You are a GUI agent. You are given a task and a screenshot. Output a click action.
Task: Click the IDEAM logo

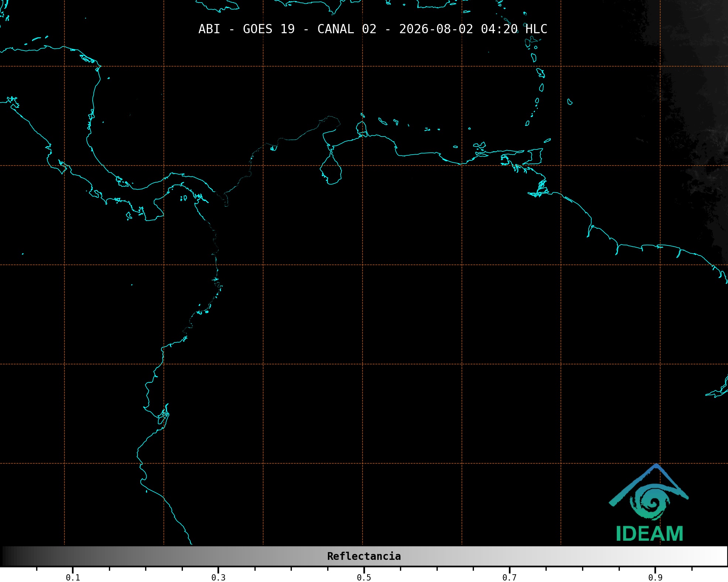[649, 503]
